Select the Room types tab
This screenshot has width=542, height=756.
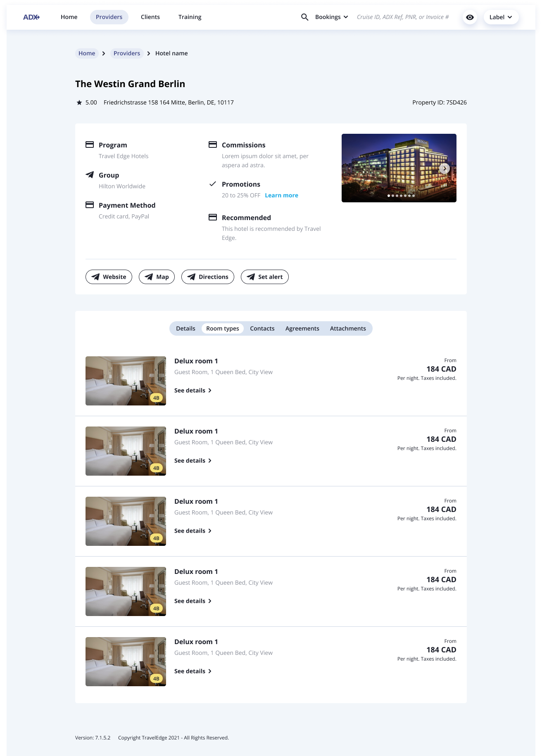223,329
